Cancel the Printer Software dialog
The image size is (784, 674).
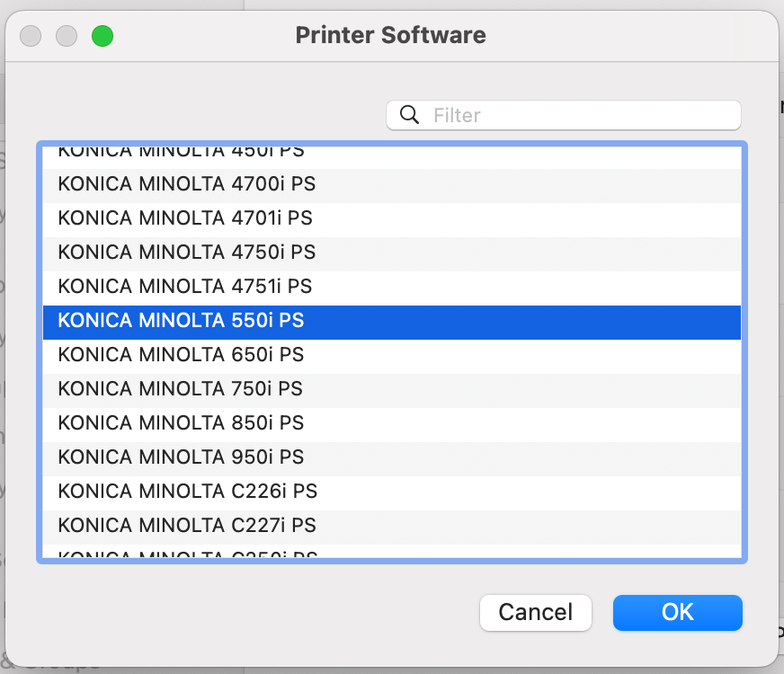tap(536, 613)
